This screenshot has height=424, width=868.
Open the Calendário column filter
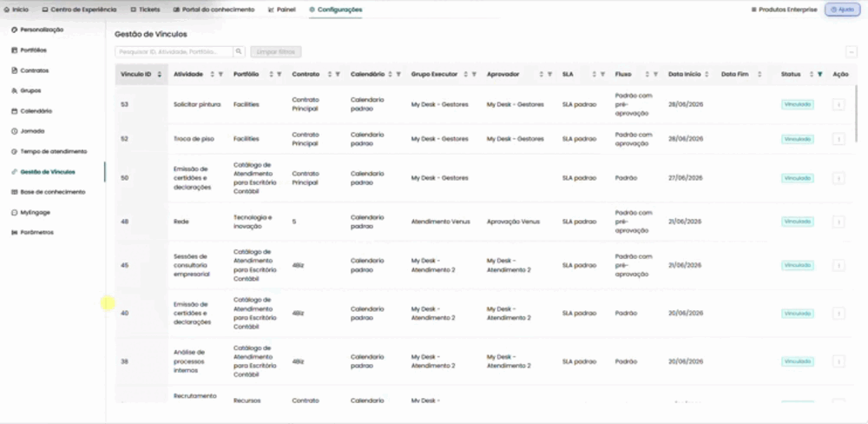pos(398,74)
